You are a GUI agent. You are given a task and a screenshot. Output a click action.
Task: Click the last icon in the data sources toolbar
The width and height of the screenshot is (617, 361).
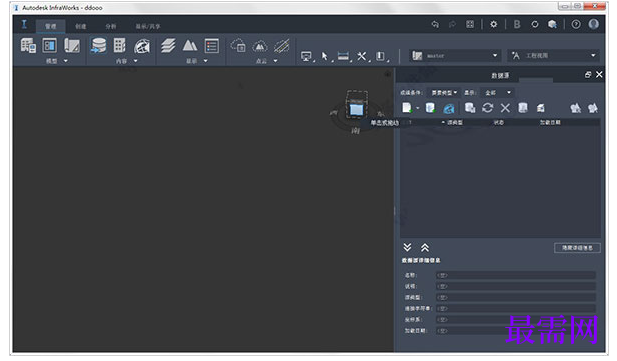pyautogui.click(x=593, y=108)
